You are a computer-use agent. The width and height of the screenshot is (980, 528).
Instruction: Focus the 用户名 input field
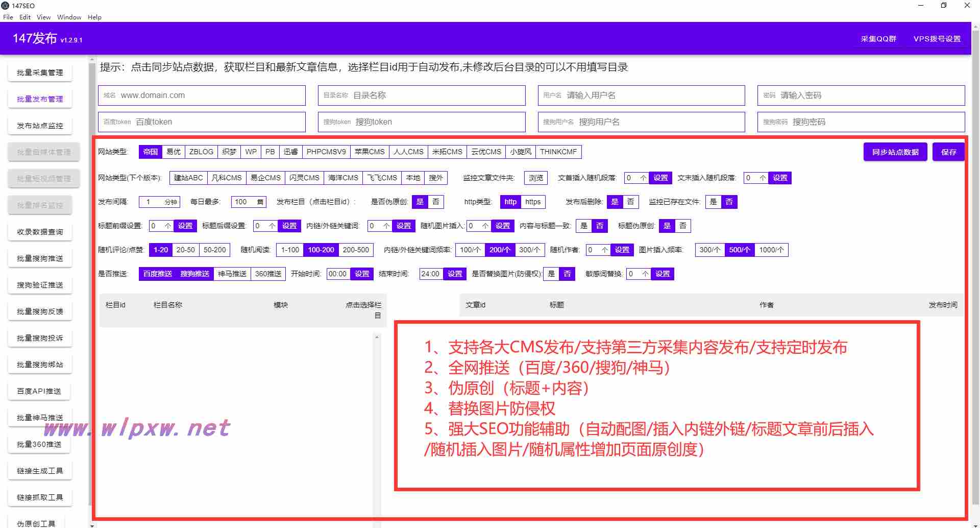[x=642, y=95]
